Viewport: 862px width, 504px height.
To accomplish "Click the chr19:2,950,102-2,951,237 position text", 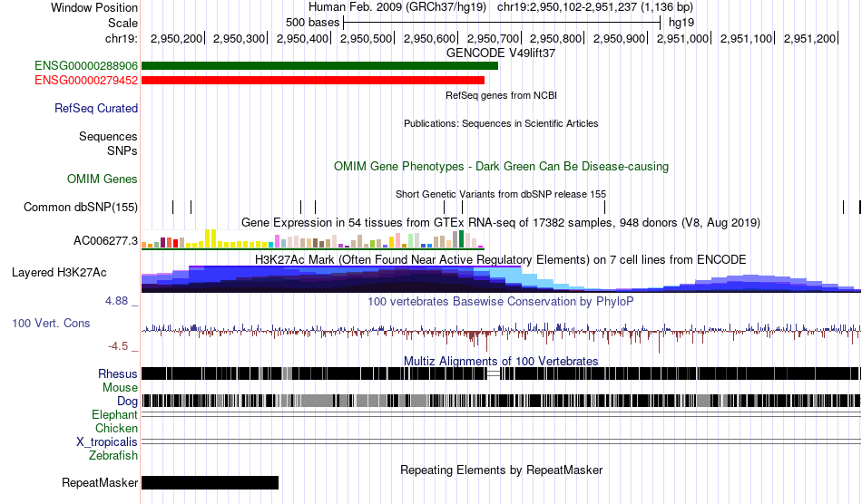I will (x=595, y=7).
